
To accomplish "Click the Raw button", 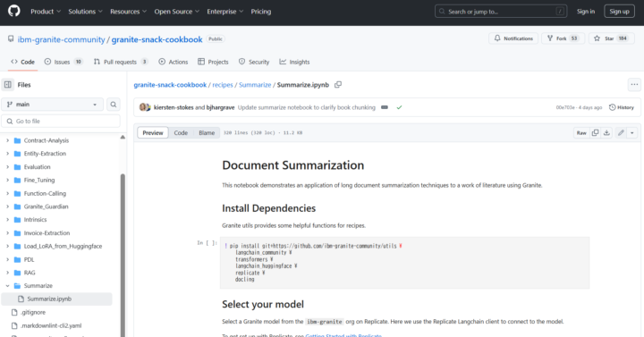I will tap(581, 132).
